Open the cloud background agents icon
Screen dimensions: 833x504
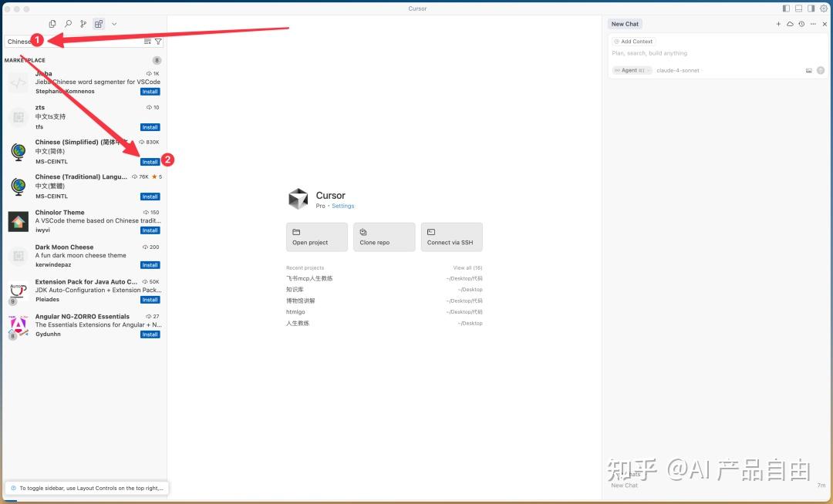790,24
